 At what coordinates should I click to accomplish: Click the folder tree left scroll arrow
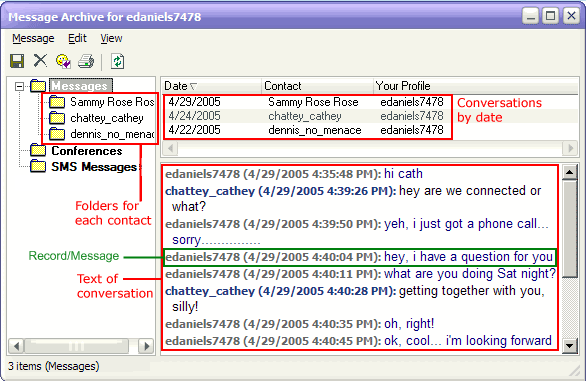click(x=16, y=346)
